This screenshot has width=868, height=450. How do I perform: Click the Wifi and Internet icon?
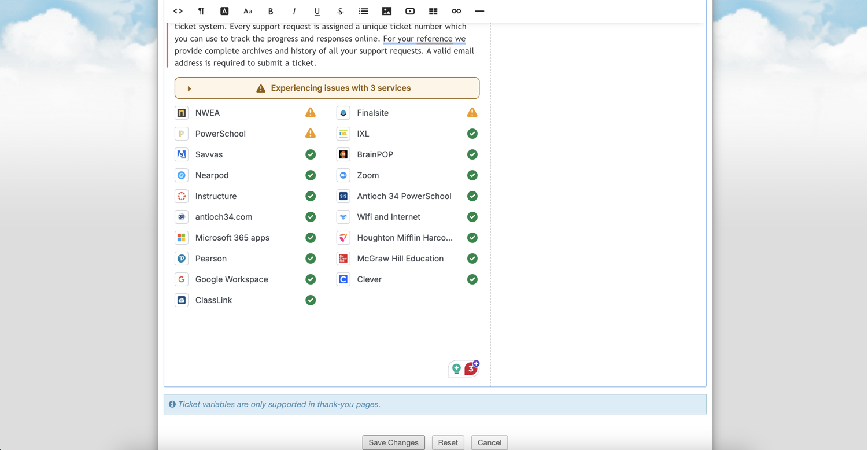(343, 217)
